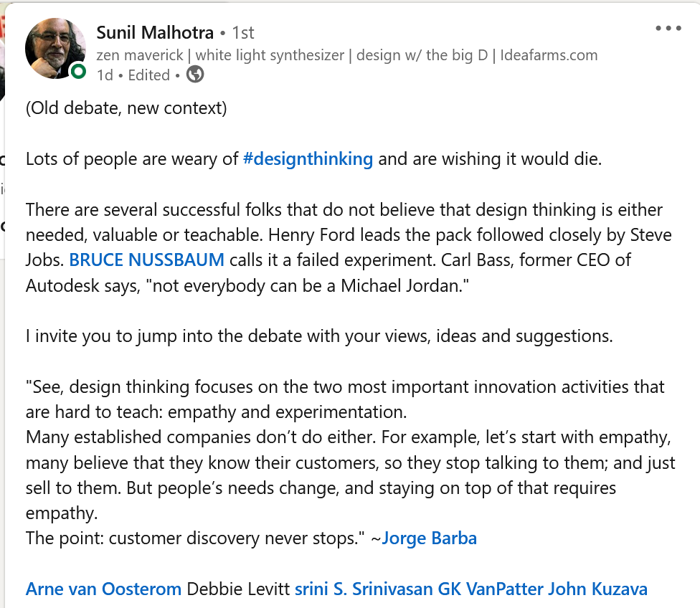The height and width of the screenshot is (608, 700).
Task: Click the Arne van Oosterom mention
Action: pyautogui.click(x=103, y=589)
